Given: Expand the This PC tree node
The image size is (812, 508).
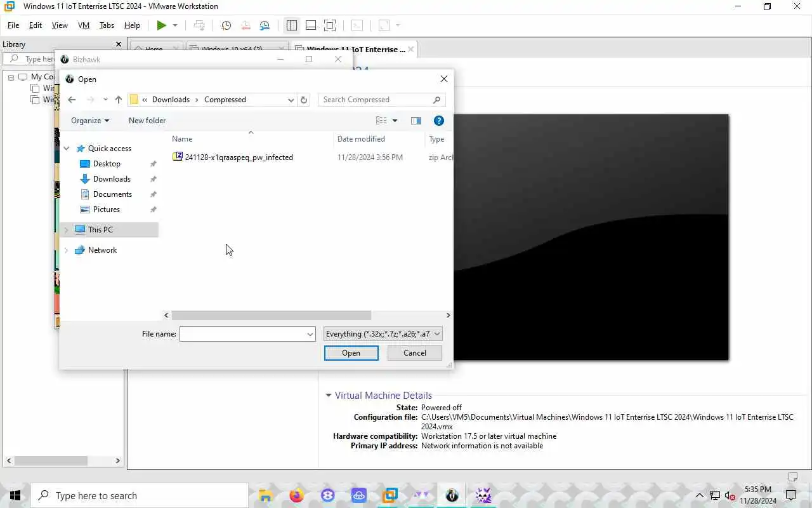Looking at the screenshot, I should point(67,230).
